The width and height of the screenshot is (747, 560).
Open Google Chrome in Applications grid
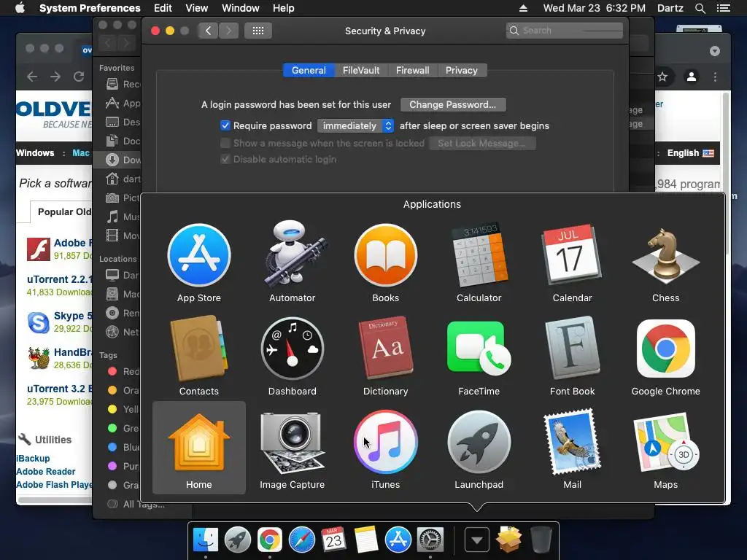click(665, 348)
